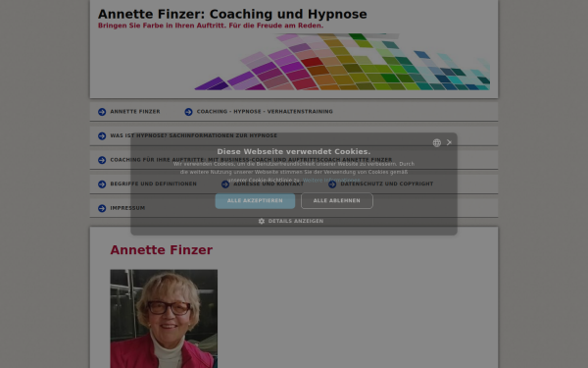Open Coaching für Ihre Auftritte menu item
This screenshot has width=588, height=368.
(251, 160)
